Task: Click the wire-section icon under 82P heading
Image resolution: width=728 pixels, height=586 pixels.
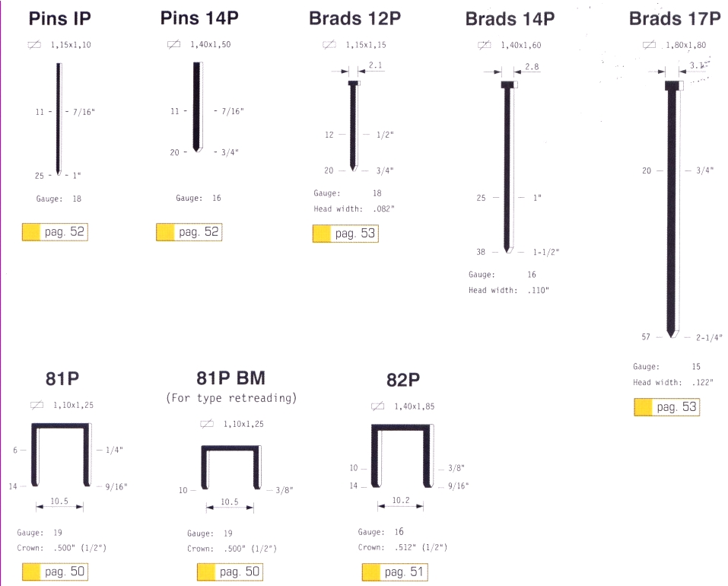Action: point(377,406)
